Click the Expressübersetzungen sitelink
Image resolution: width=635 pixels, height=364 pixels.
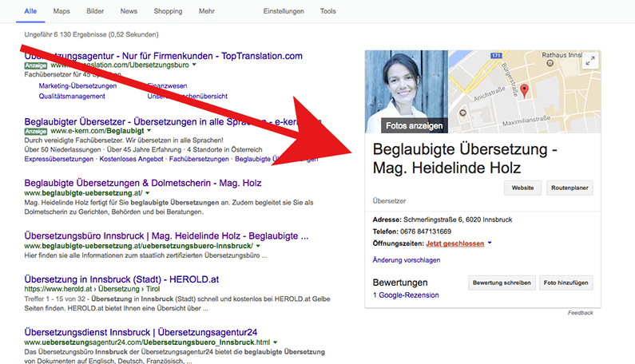(x=59, y=159)
